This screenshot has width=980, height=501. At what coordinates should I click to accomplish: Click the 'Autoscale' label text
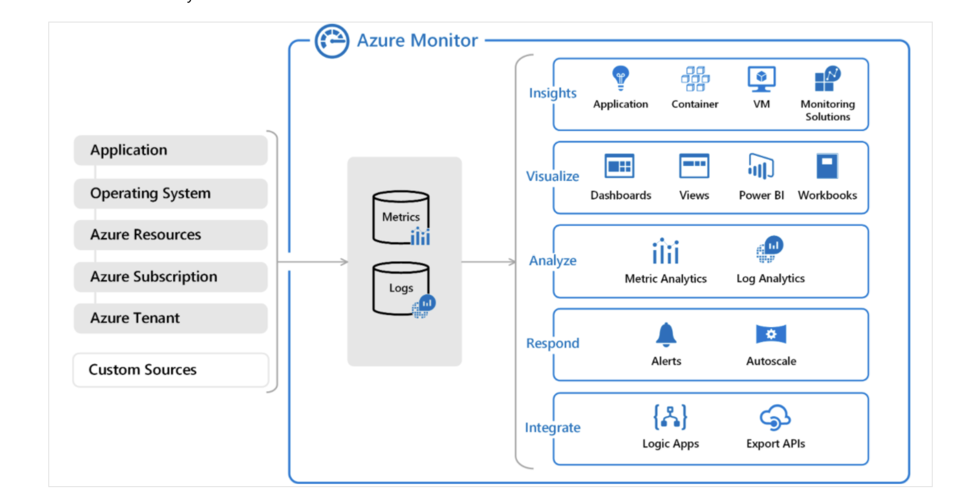[x=771, y=361]
